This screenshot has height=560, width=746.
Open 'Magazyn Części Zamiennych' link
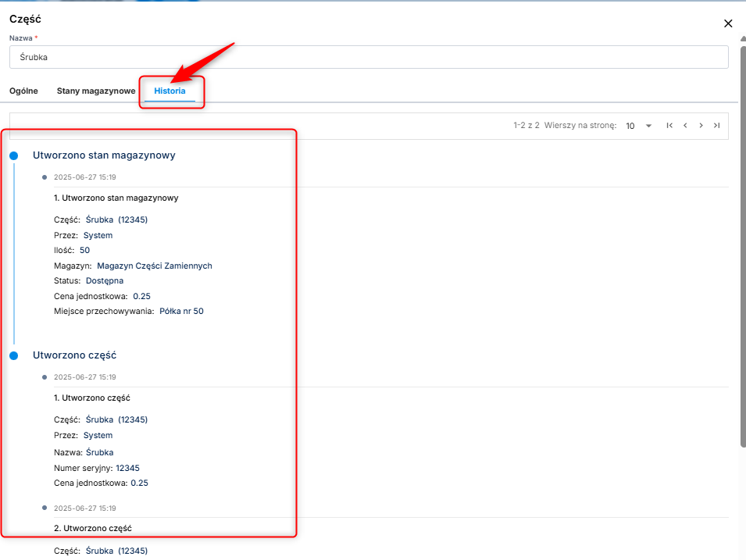155,266
